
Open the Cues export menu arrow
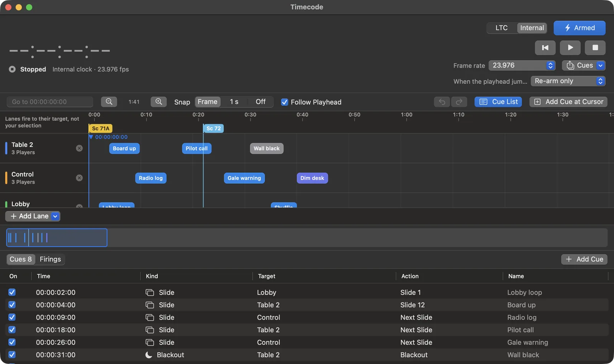point(601,66)
